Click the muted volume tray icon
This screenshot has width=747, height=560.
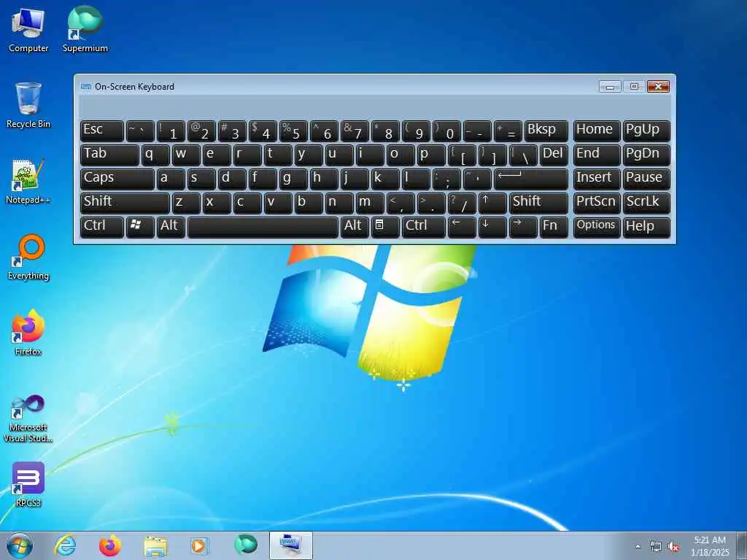673,547
